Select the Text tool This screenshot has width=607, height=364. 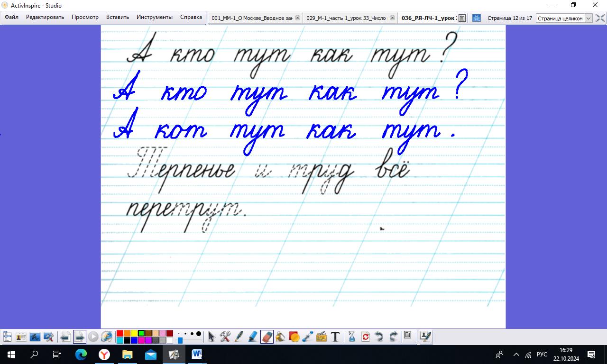pos(335,337)
